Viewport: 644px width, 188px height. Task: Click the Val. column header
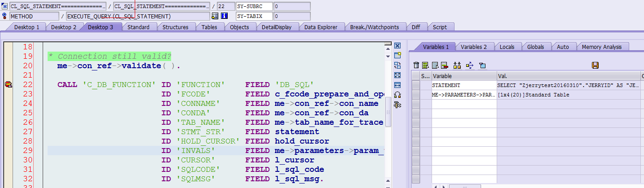(x=569, y=76)
